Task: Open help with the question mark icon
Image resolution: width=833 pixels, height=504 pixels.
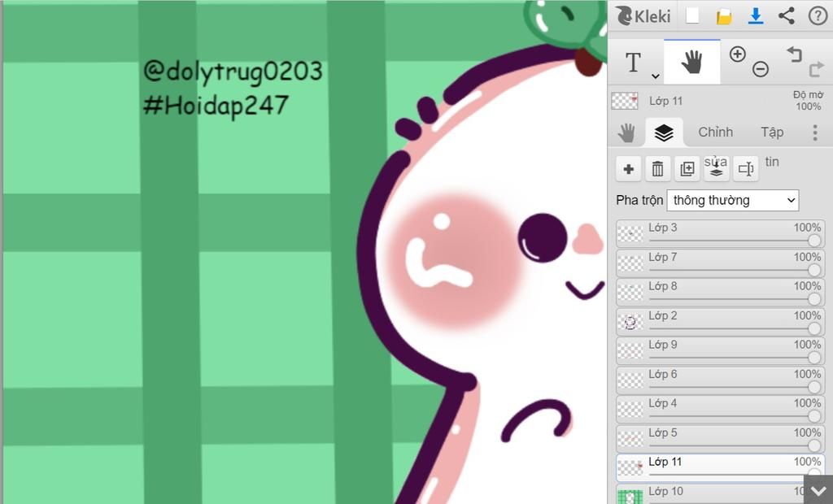Action: 818,16
